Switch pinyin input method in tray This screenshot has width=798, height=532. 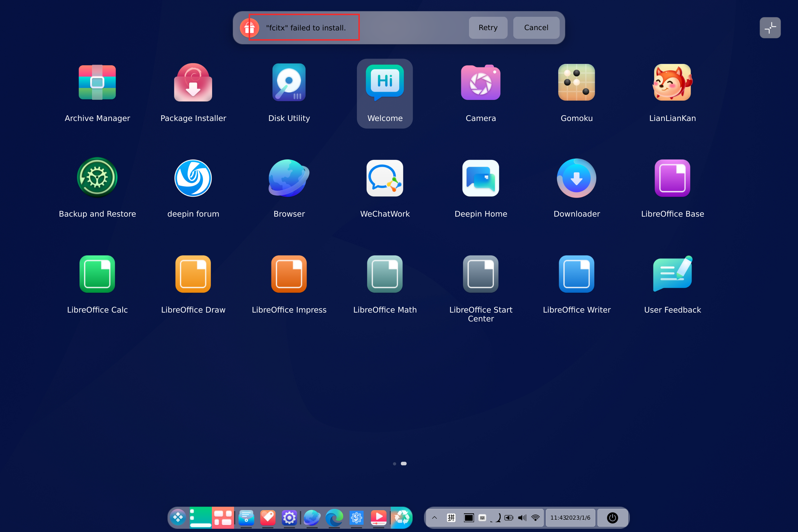(x=451, y=518)
